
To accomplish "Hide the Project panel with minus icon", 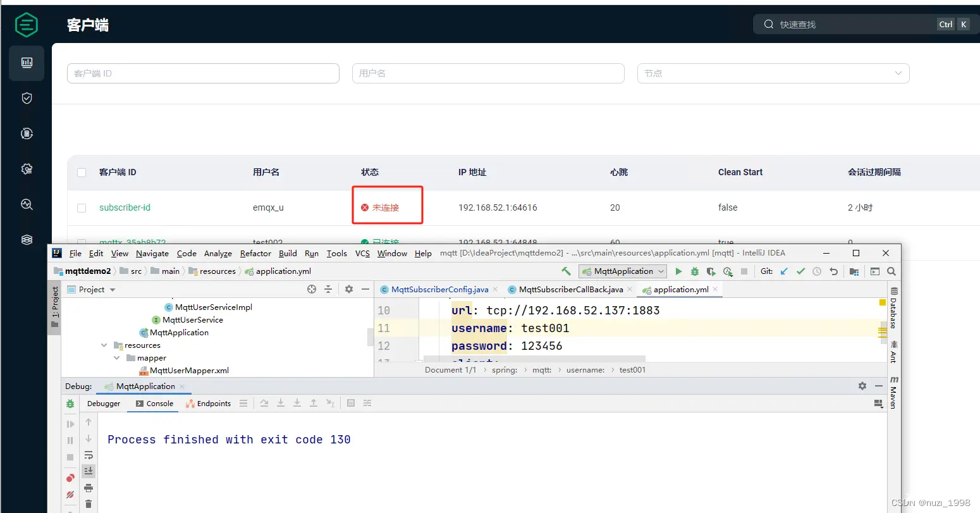I will pyautogui.click(x=365, y=289).
